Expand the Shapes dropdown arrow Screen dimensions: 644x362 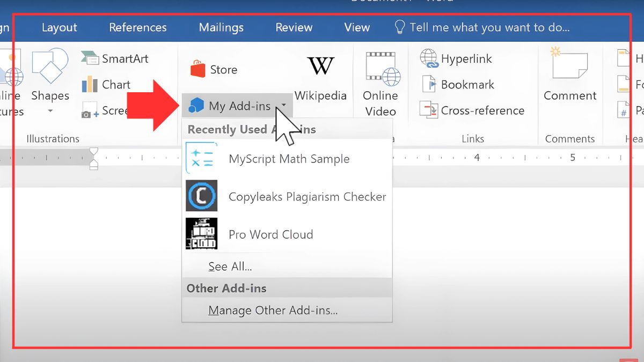click(50, 111)
